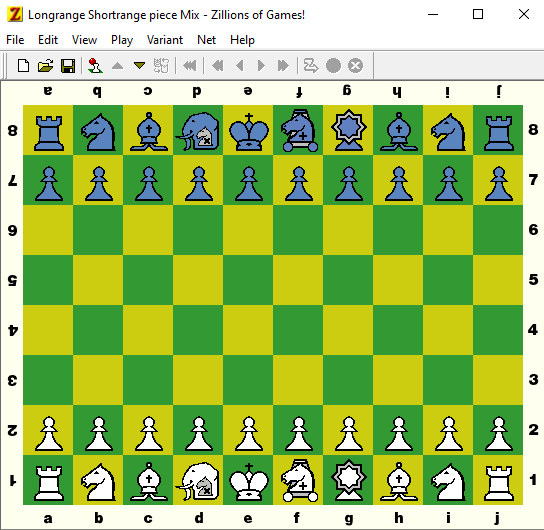Step forward one move arrow
Viewport: 544px width, 530px height.
pyautogui.click(x=261, y=66)
